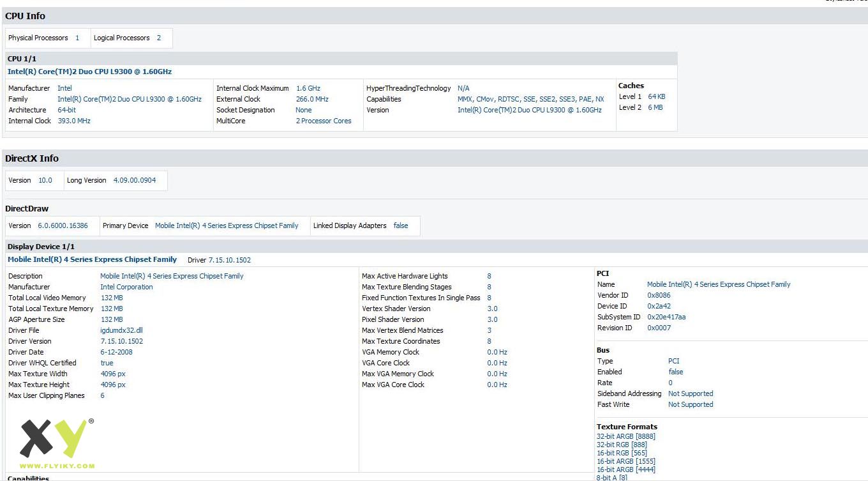Click the Display Device heading Mobile Intel(R) 4 Series
The height and width of the screenshot is (481, 868).
coord(92,259)
